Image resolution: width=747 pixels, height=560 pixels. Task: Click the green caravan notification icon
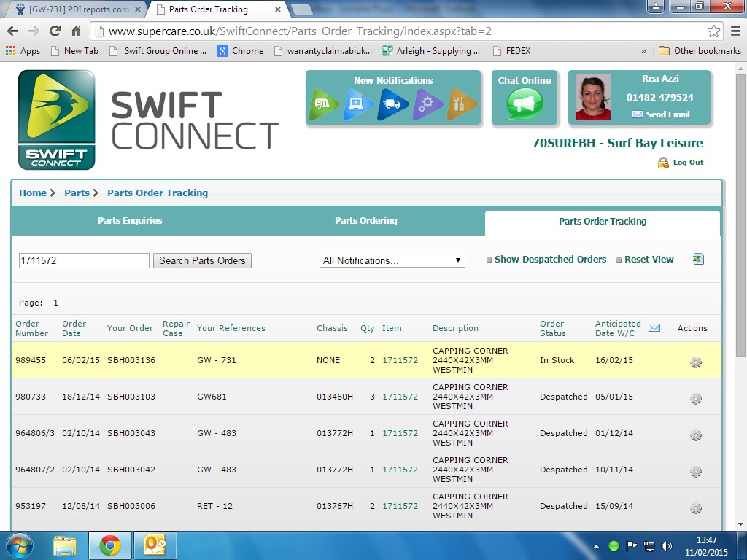click(325, 104)
